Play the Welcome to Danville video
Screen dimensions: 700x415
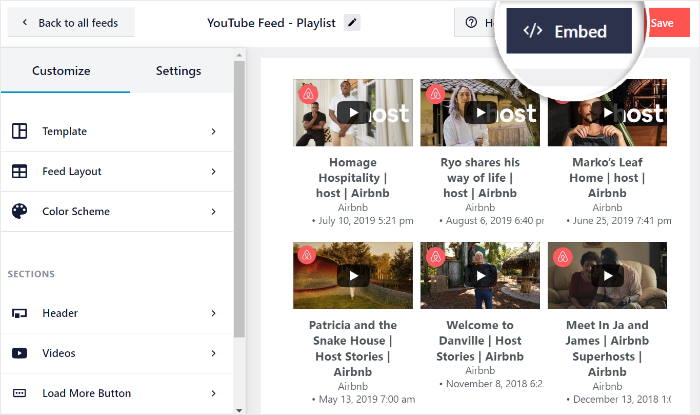point(480,276)
